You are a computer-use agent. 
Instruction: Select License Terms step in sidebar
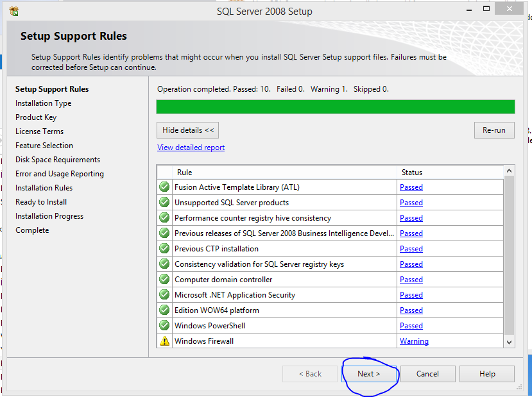click(x=39, y=131)
